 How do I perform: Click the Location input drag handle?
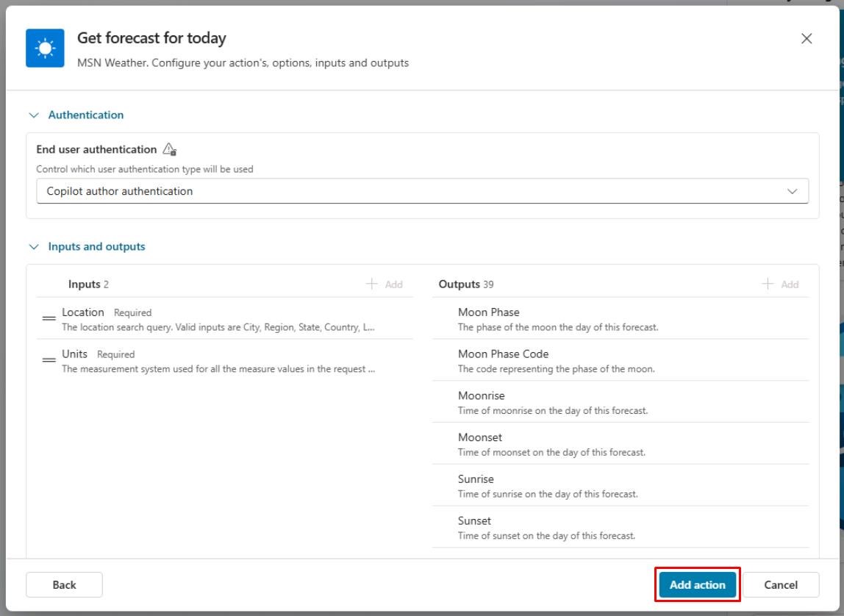tap(49, 318)
